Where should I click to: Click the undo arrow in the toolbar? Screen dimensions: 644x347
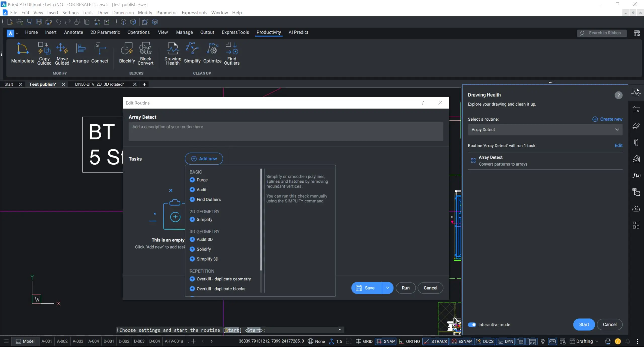58,22
